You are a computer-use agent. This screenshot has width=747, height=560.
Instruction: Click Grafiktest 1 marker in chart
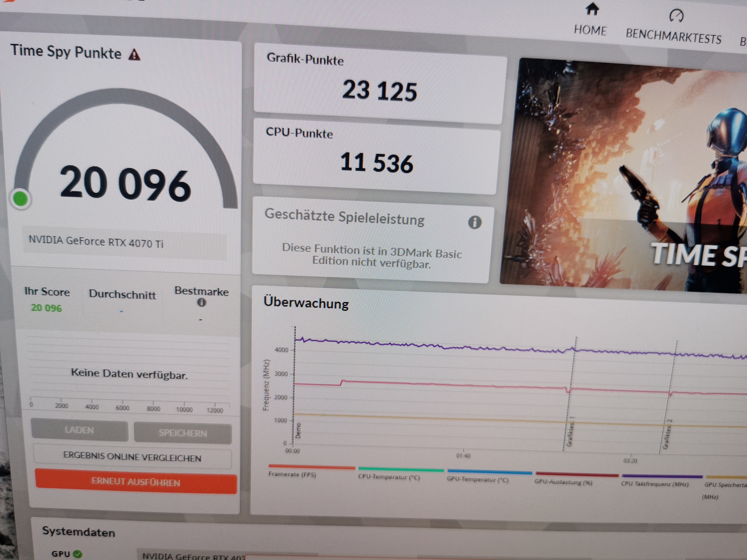(x=570, y=431)
